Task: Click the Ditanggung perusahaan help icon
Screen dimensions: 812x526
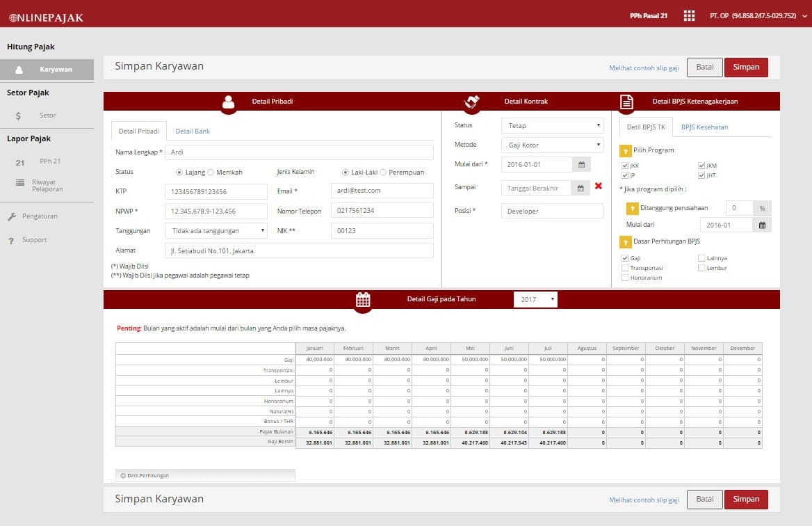Action: coord(632,208)
